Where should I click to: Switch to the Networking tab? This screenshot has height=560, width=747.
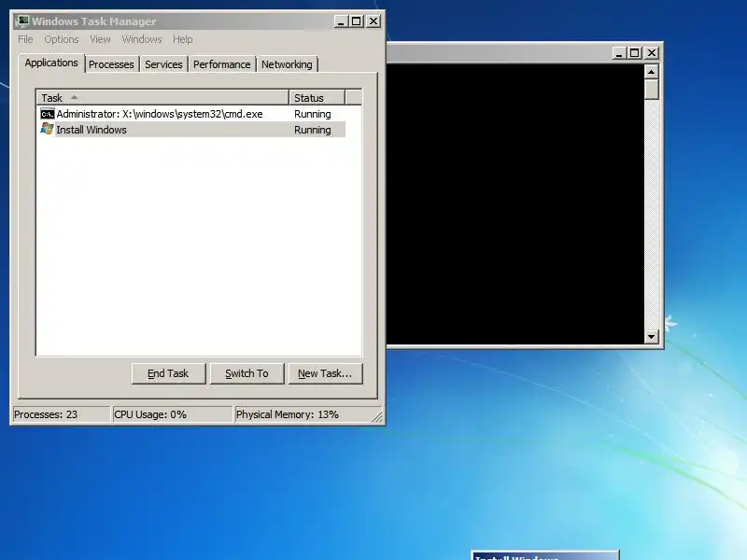tap(287, 64)
